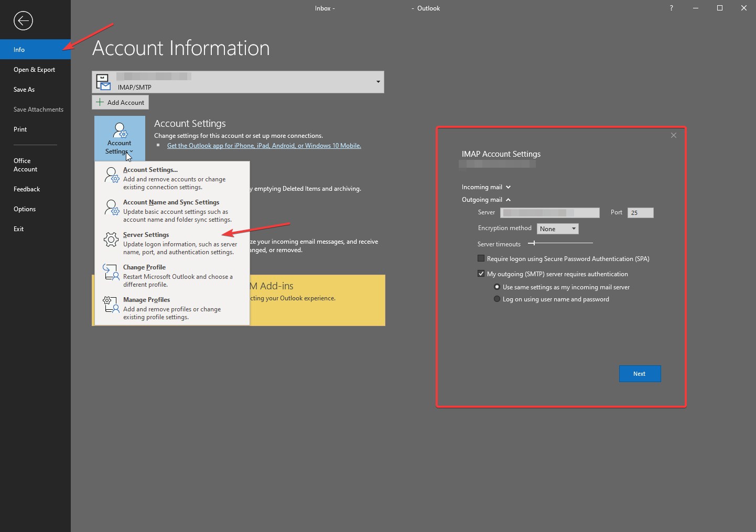Choose Account Name and Sync Settings entry
756x532 pixels.
click(x=172, y=211)
